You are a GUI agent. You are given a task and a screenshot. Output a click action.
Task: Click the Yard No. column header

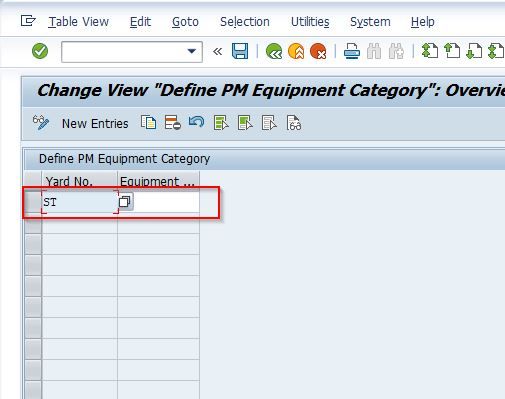[80, 181]
